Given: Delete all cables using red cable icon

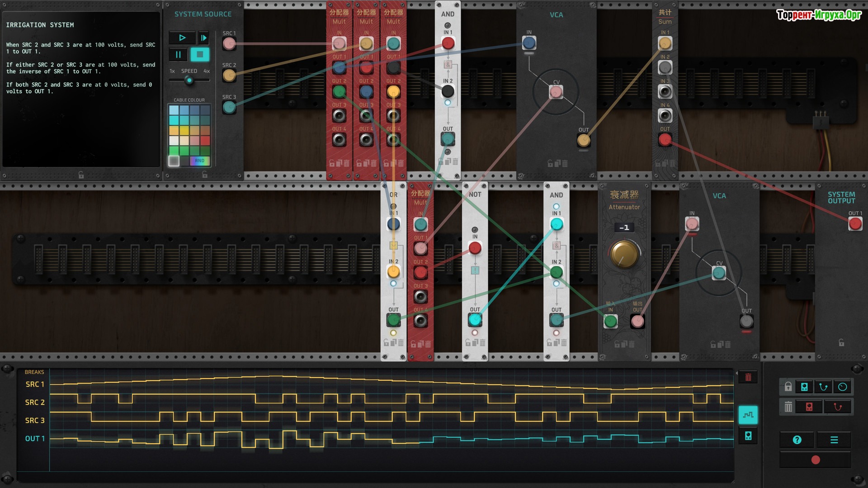Looking at the screenshot, I should 837,407.
